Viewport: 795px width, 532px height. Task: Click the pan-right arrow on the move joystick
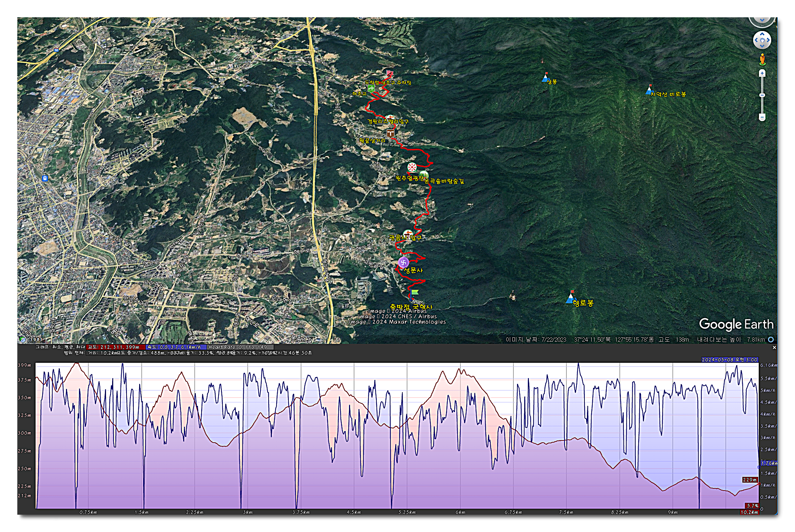(x=768, y=40)
